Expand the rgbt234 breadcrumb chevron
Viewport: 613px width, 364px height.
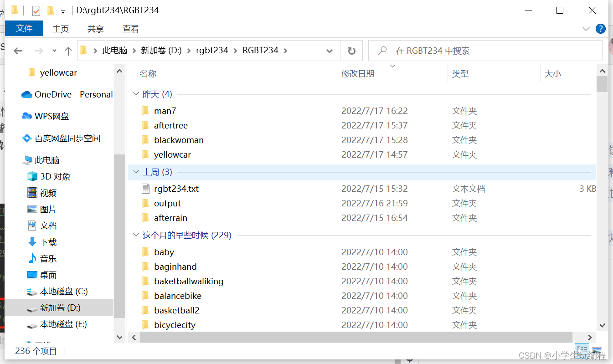coord(235,51)
